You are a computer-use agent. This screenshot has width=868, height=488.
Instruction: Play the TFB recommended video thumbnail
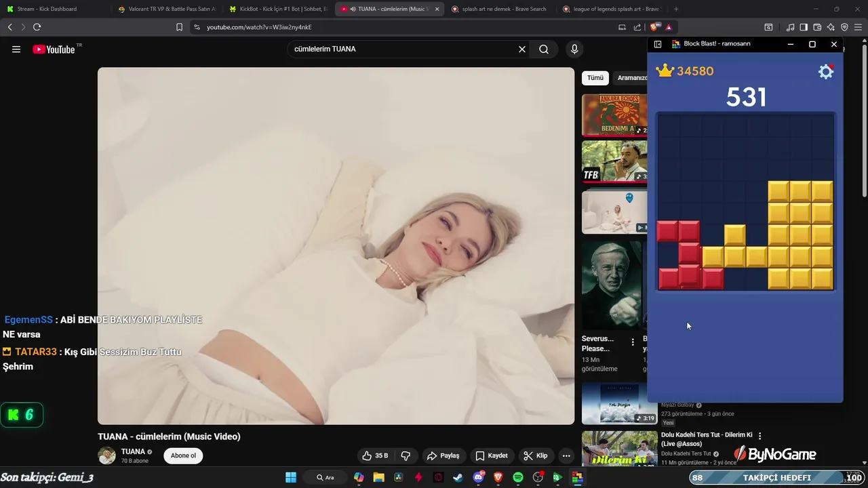pos(614,161)
